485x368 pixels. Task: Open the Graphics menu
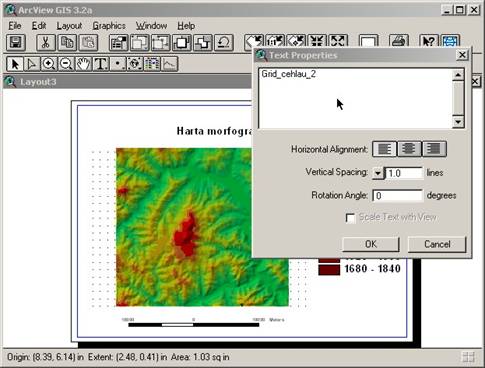tap(109, 26)
